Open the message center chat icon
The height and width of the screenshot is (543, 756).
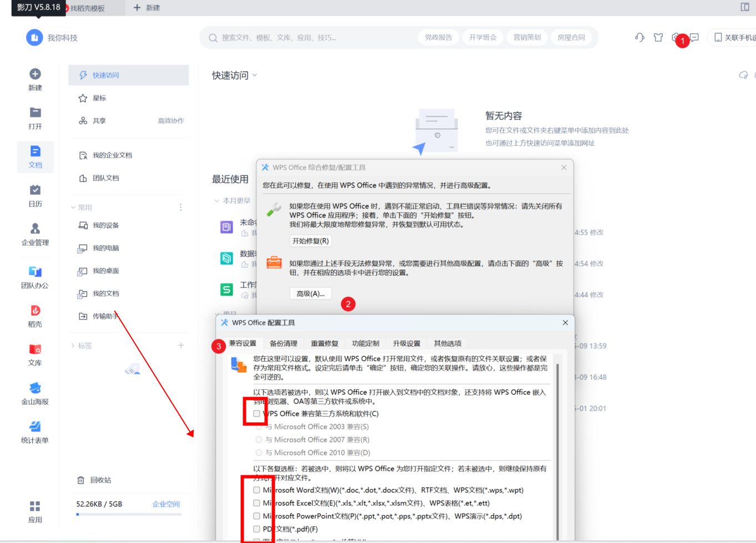[x=694, y=38]
